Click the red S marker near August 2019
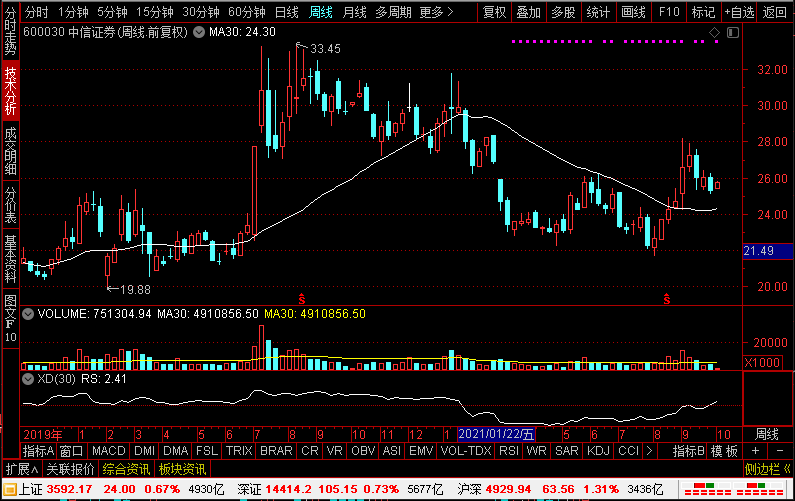795x501 pixels. tap(302, 299)
